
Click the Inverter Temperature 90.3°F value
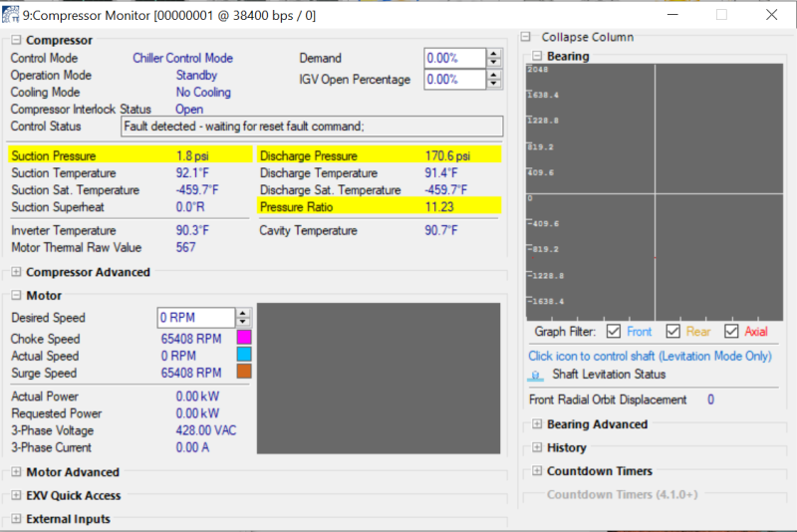[x=192, y=230]
